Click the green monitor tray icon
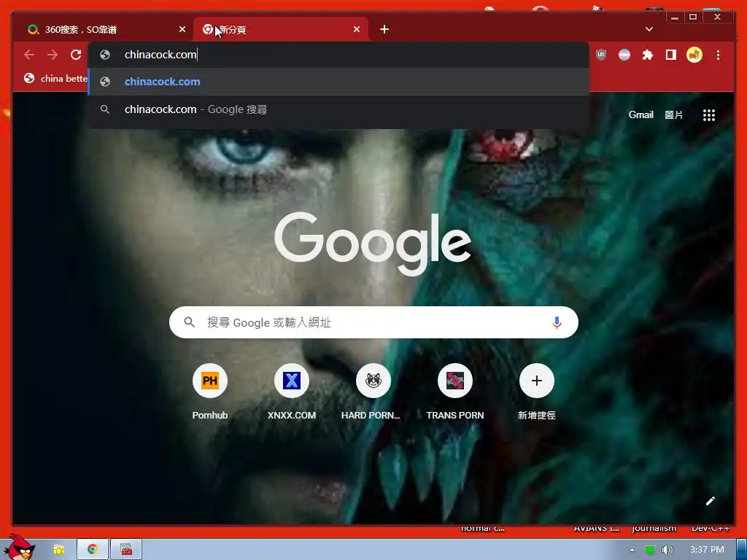Image resolution: width=747 pixels, height=560 pixels. coord(650,550)
